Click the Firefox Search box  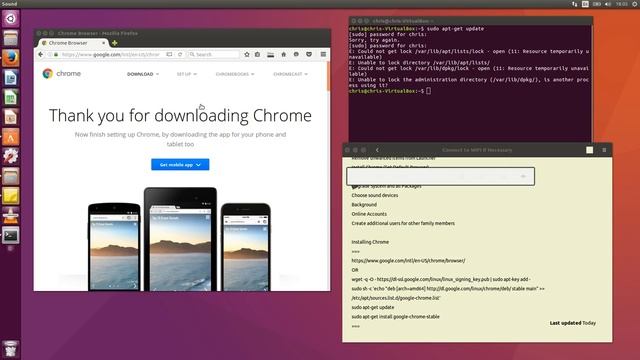pyautogui.click(x=213, y=54)
